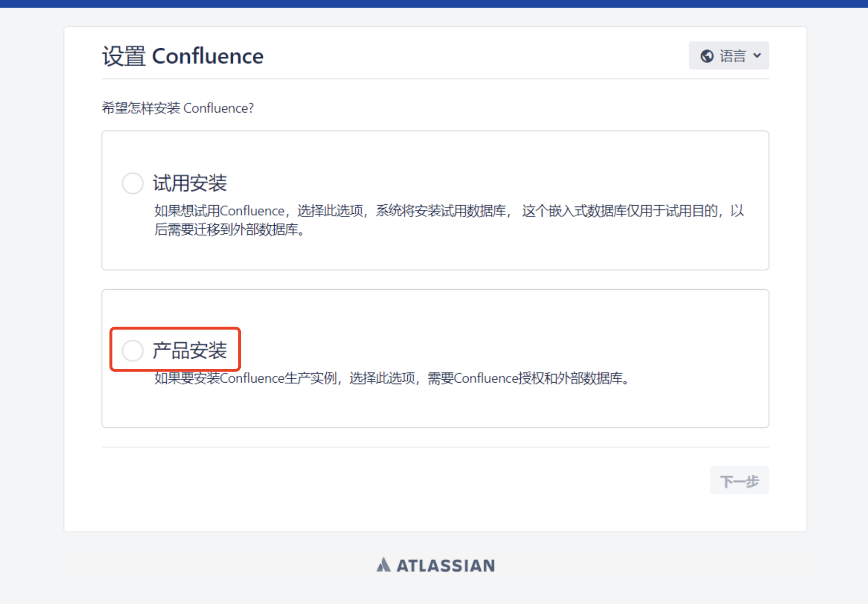Click the globe icon in language button

[x=707, y=56]
